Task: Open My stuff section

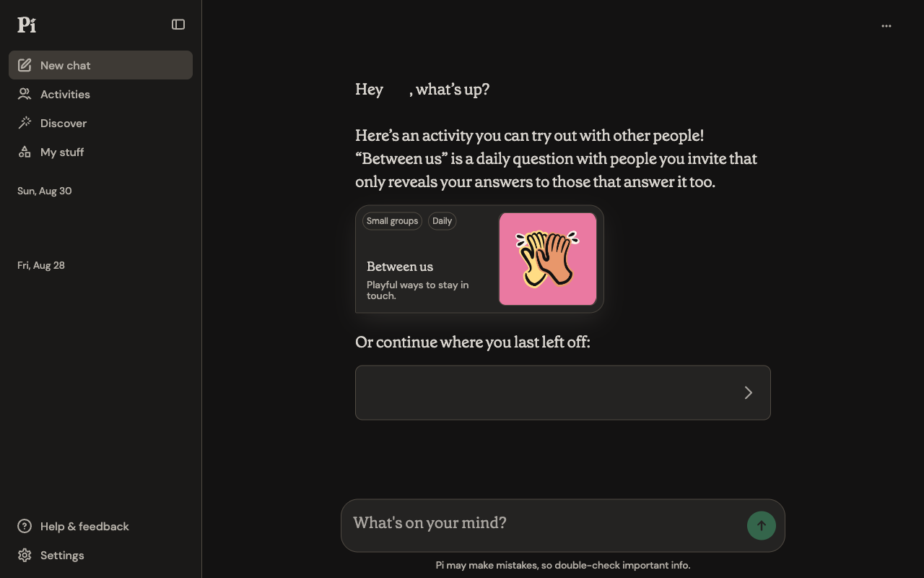Action: [x=100, y=152]
